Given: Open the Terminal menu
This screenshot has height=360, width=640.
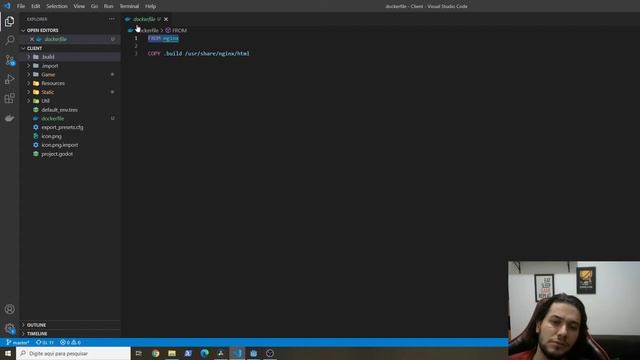Looking at the screenshot, I should click(129, 6).
